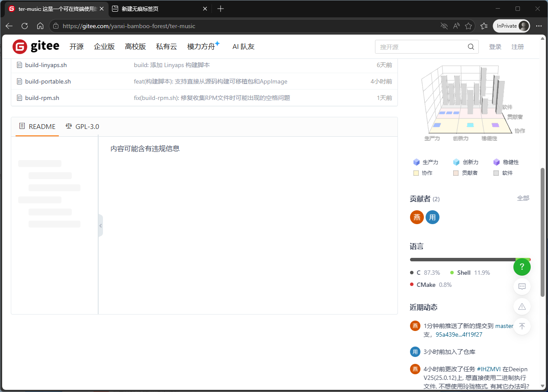Open the floating green question-mark help icon
This screenshot has width=548, height=392.
(522, 267)
